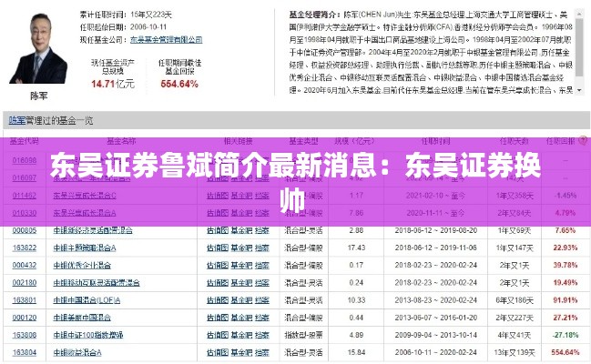Select the 22.93% return value
The width and height of the screenshot is (591, 364).
pos(566,248)
